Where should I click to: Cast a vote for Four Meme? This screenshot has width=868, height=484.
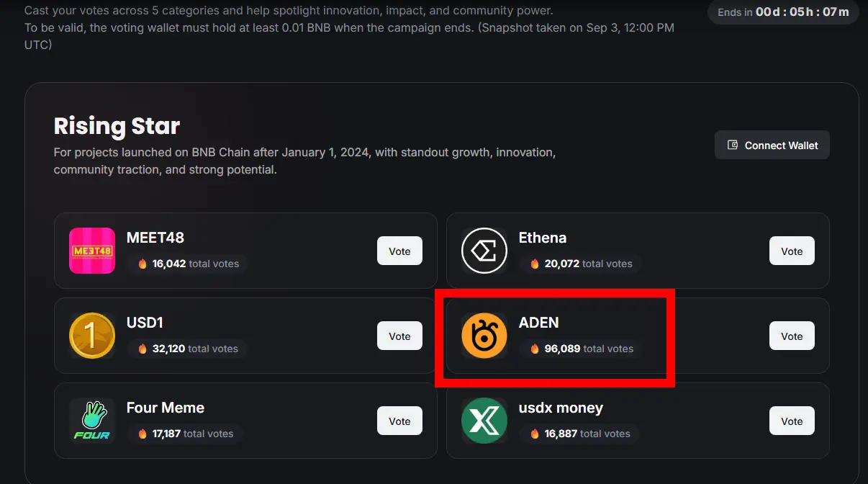399,421
